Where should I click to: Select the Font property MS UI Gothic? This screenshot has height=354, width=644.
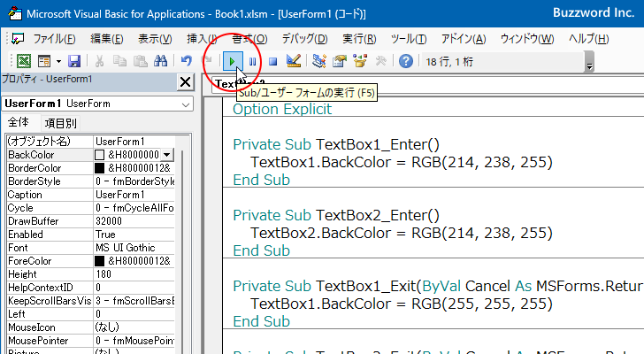point(134,248)
